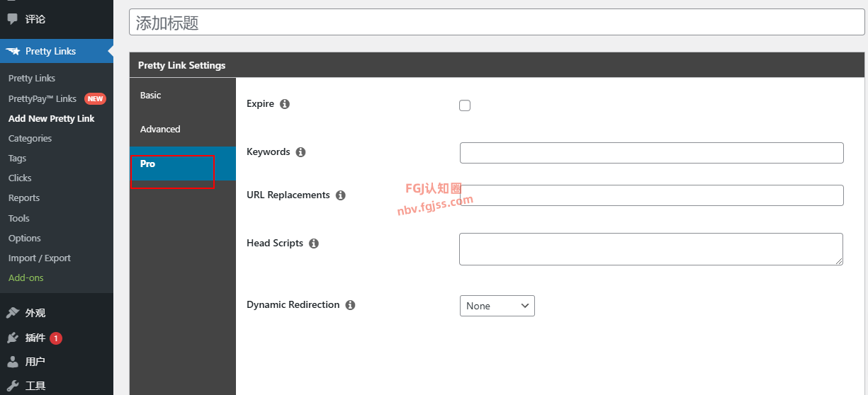Viewport: 868px width, 395px height.
Task: Open the Pretty Links main menu
Action: [57, 51]
